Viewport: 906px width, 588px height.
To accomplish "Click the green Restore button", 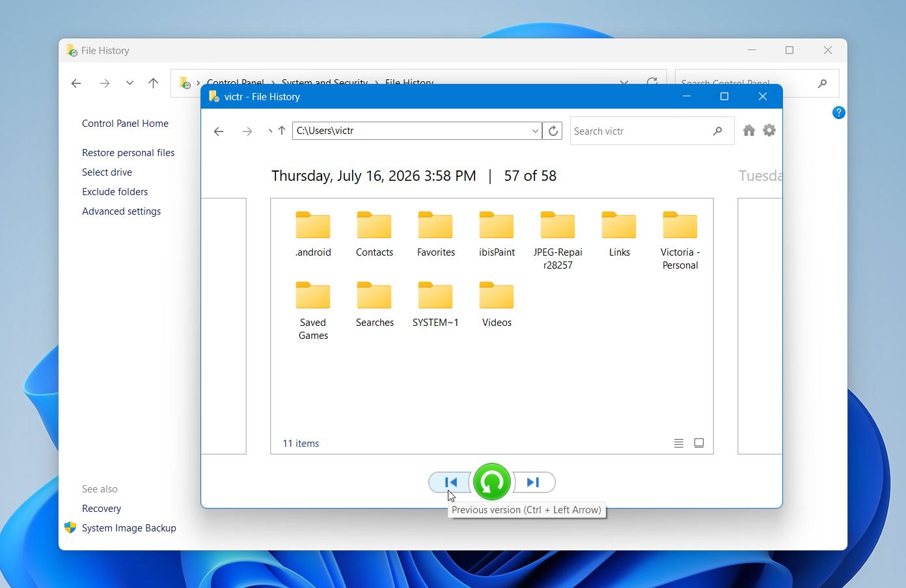I will click(492, 482).
